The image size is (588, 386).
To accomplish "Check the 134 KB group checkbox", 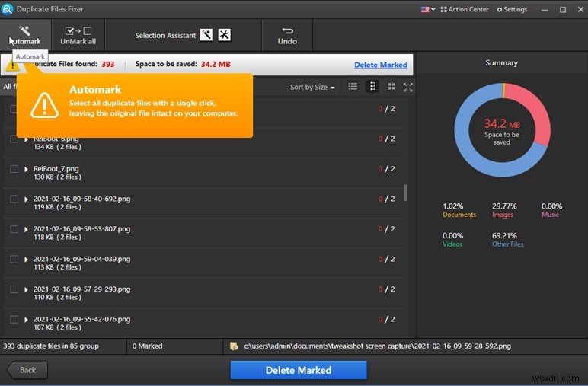I will (14, 139).
